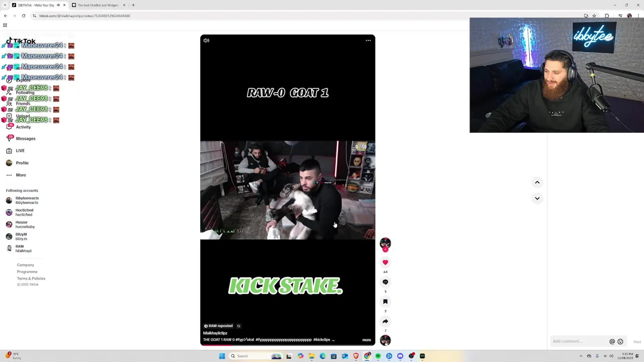The width and height of the screenshot is (644, 362).
Task: Open the emoji picker in comment box
Action: tap(620, 341)
